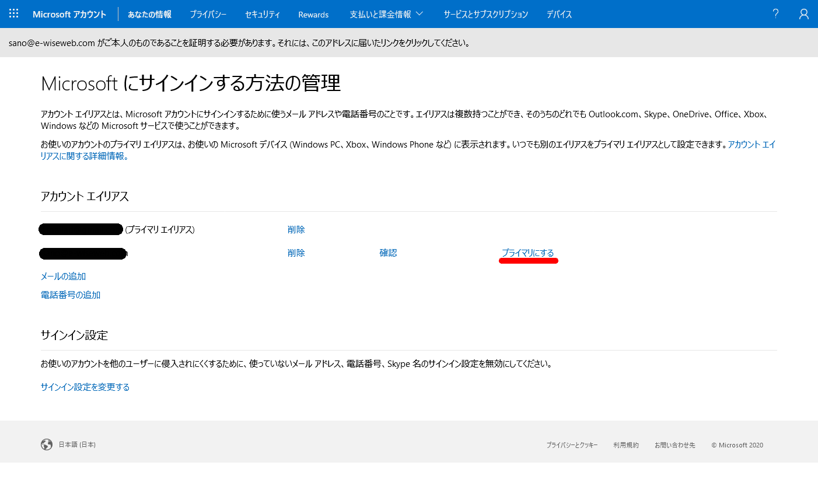Open the Rewards tab
Screen dimensions: 818x504
click(x=313, y=14)
